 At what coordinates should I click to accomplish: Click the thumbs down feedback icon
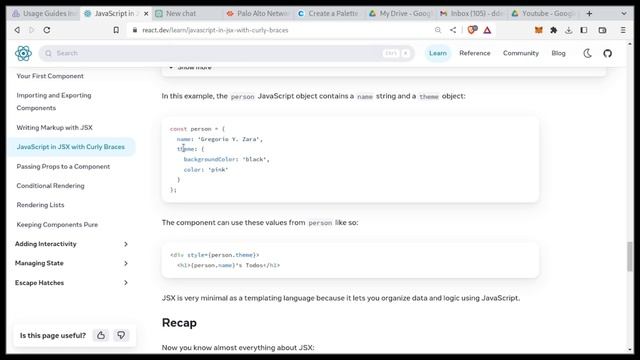pyautogui.click(x=121, y=335)
